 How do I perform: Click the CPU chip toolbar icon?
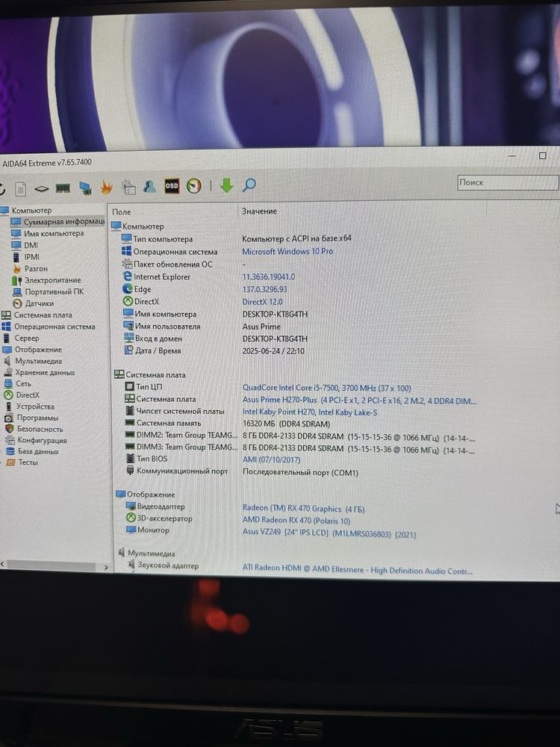[x=41, y=189]
